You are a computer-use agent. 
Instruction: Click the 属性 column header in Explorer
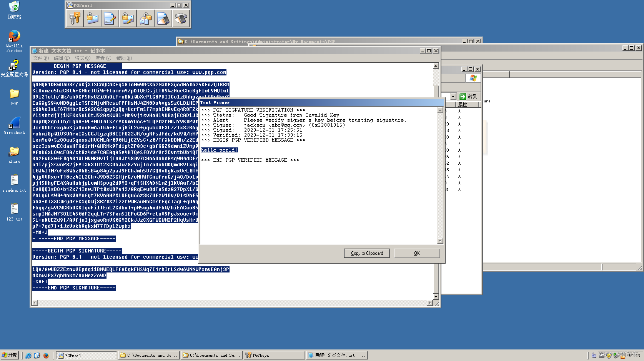(x=467, y=105)
